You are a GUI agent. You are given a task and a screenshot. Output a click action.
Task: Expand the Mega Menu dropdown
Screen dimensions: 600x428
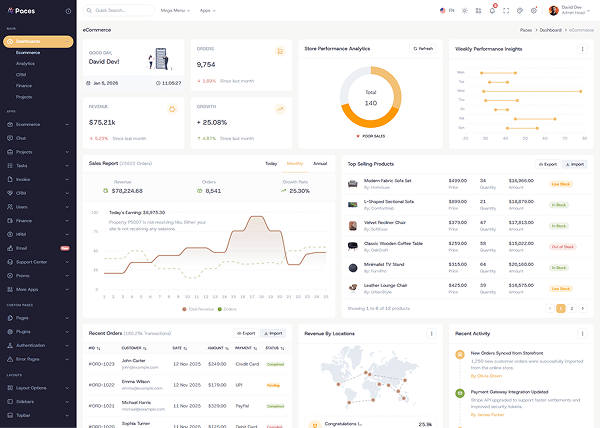click(x=174, y=10)
